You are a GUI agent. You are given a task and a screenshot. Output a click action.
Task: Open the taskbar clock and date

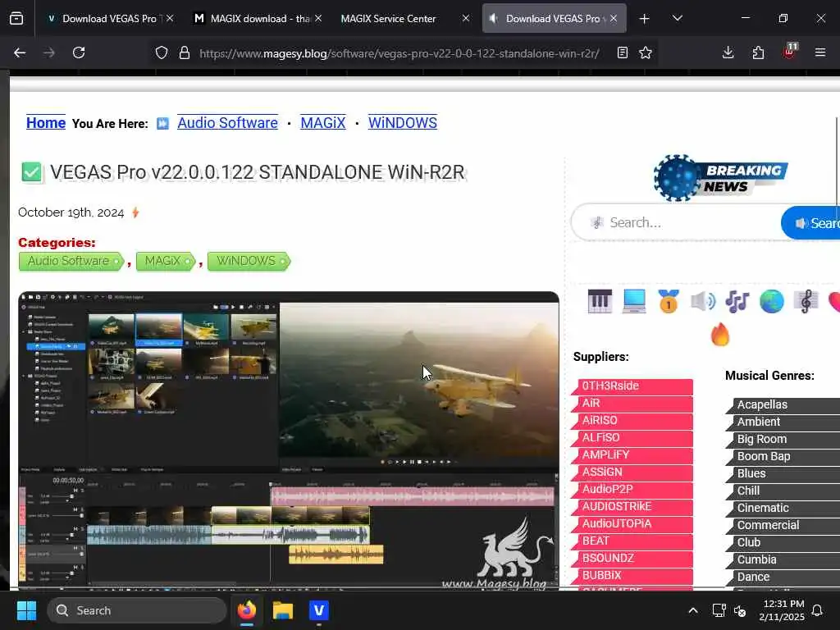[x=782, y=610]
